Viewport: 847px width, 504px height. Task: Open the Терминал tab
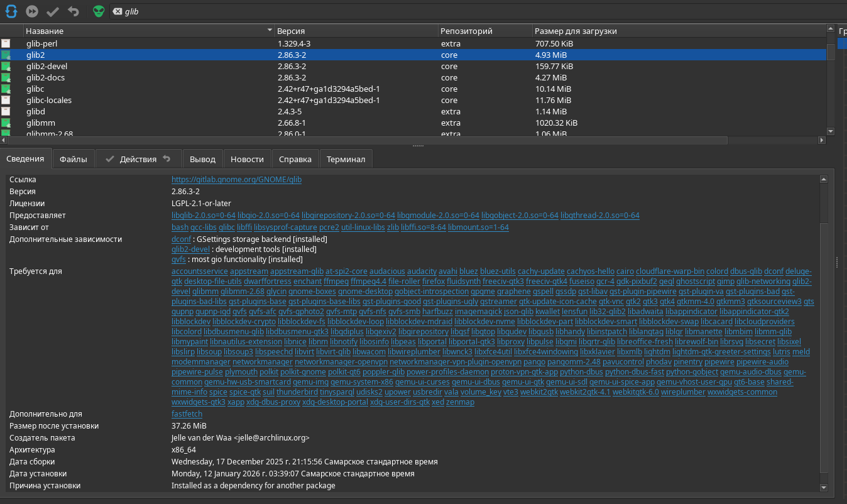tap(346, 159)
